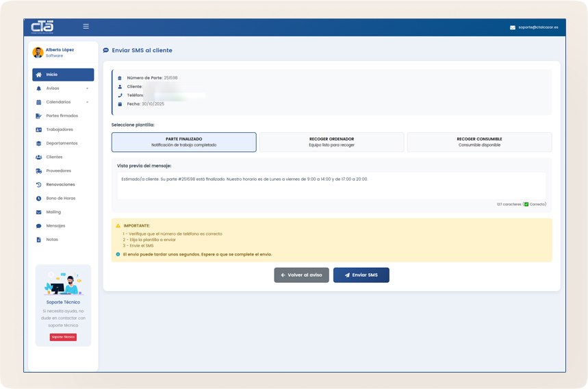Click the Enviar SMS button
The image size is (588, 389).
coord(361,275)
